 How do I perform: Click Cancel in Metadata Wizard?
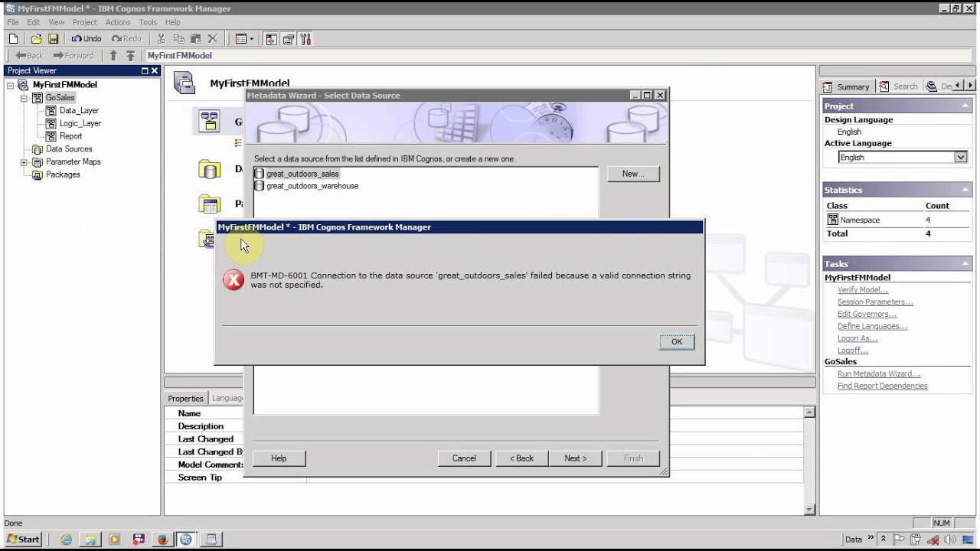coord(464,458)
